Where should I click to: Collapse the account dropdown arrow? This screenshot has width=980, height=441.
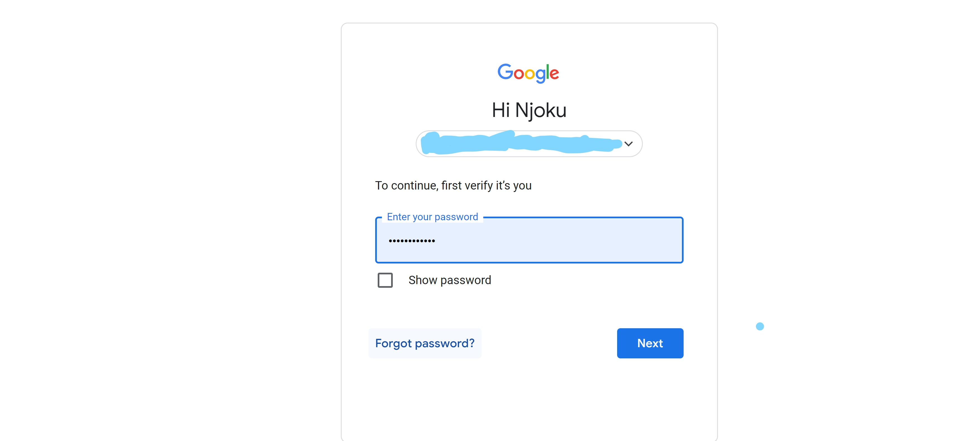pyautogui.click(x=629, y=144)
